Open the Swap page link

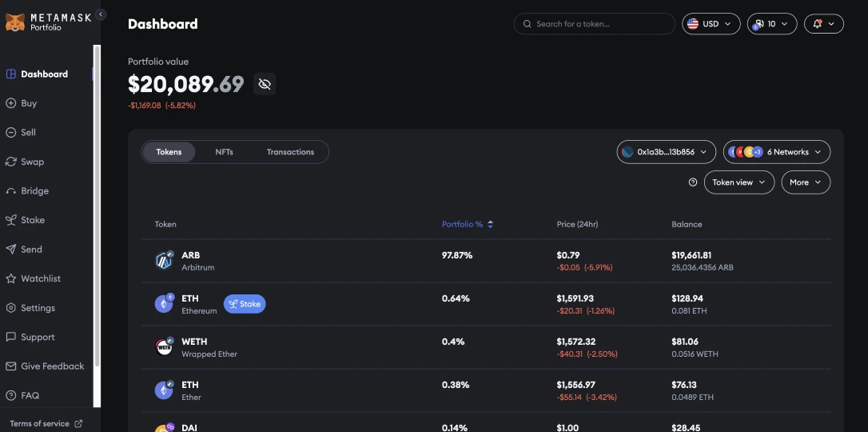(32, 162)
